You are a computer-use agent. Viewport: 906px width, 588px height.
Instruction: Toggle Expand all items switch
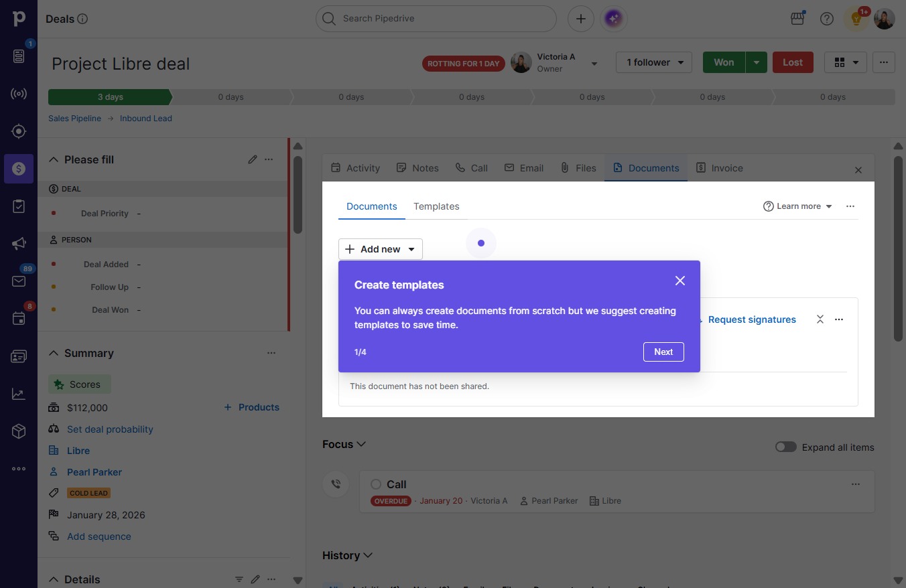785,447
